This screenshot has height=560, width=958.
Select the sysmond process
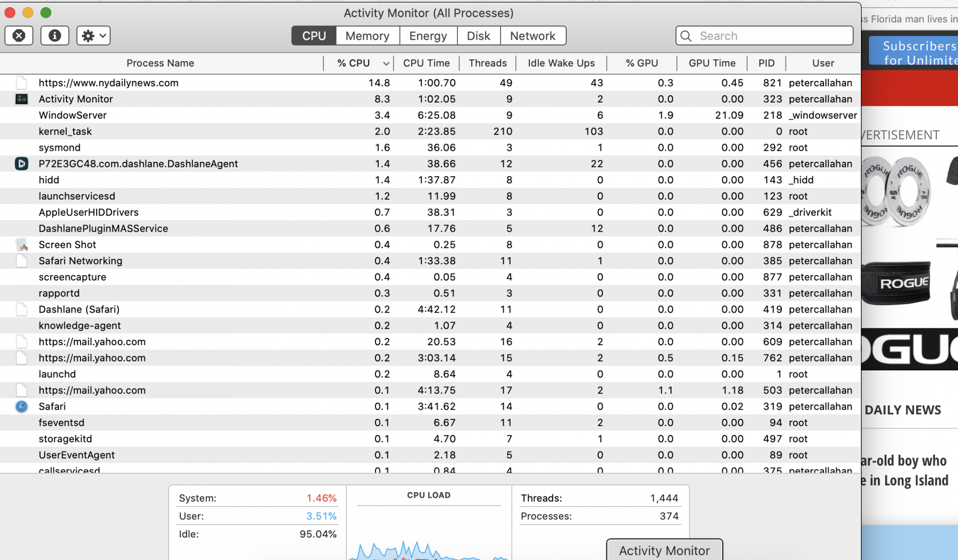click(x=430, y=148)
